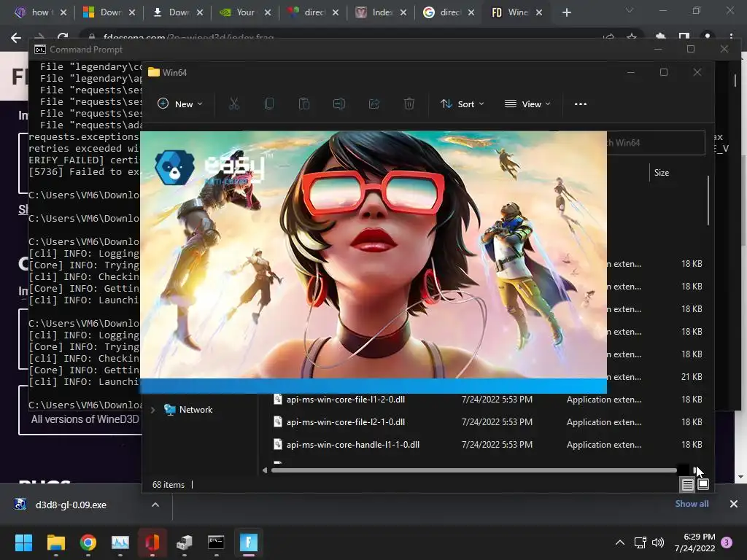The image size is (747, 560).
Task: Open the d3d8-gl-0.09.exe download item
Action: (71, 505)
